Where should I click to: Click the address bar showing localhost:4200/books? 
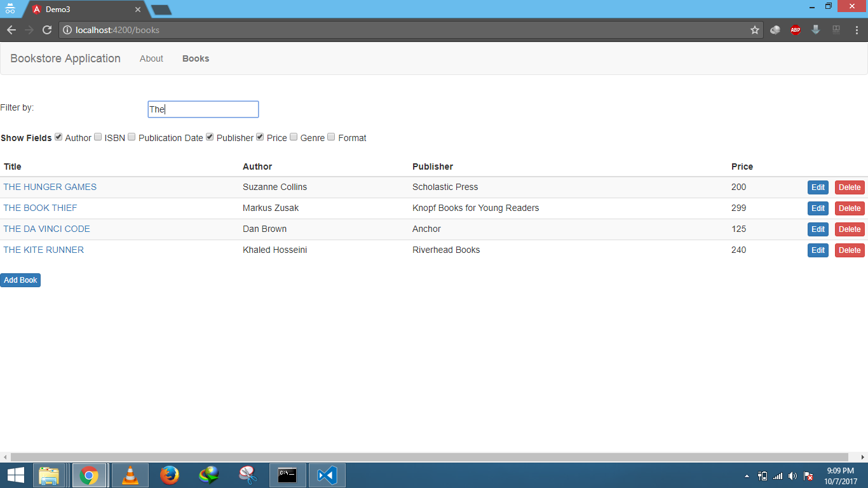pyautogui.click(x=411, y=30)
